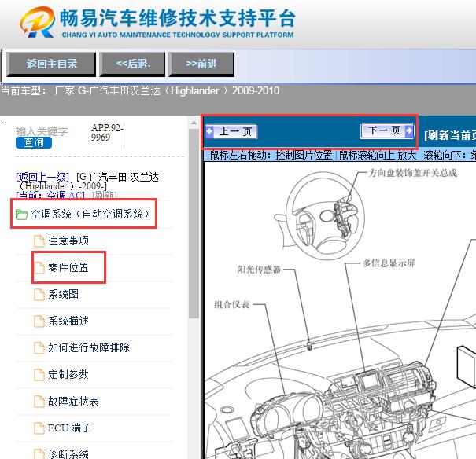476x459 pixels.
Task: Click the document icon beside ECU 端子
Action: pos(39,428)
